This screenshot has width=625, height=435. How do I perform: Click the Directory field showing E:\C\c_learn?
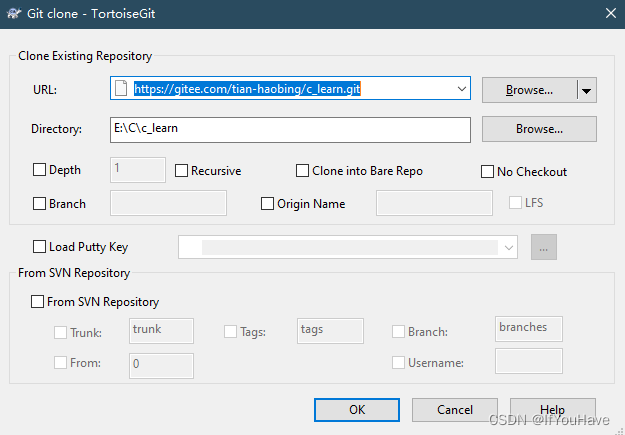pyautogui.click(x=290, y=130)
